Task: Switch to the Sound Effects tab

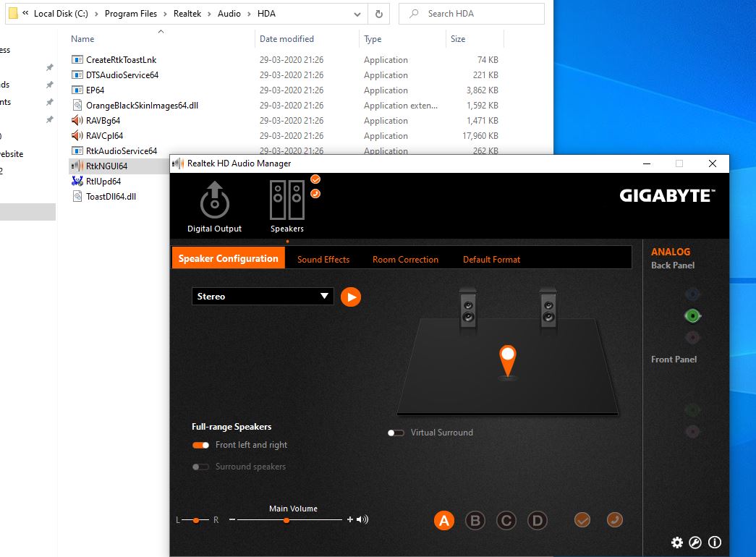Action: (323, 260)
